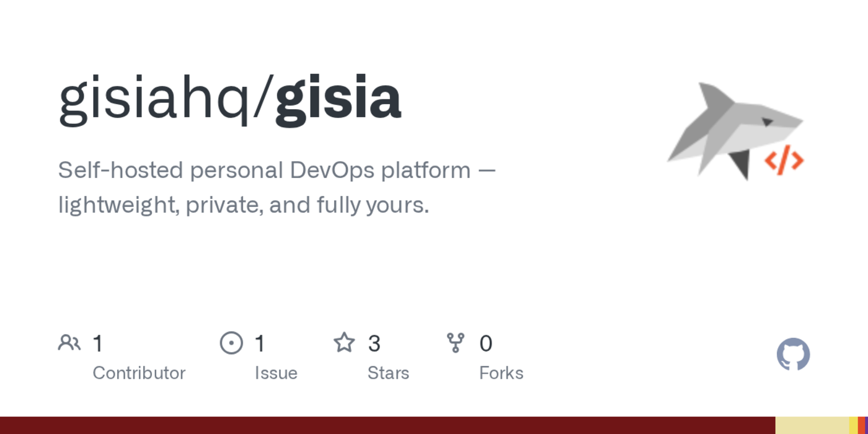Click the issue count number 1
The width and height of the screenshot is (868, 434).
[260, 343]
